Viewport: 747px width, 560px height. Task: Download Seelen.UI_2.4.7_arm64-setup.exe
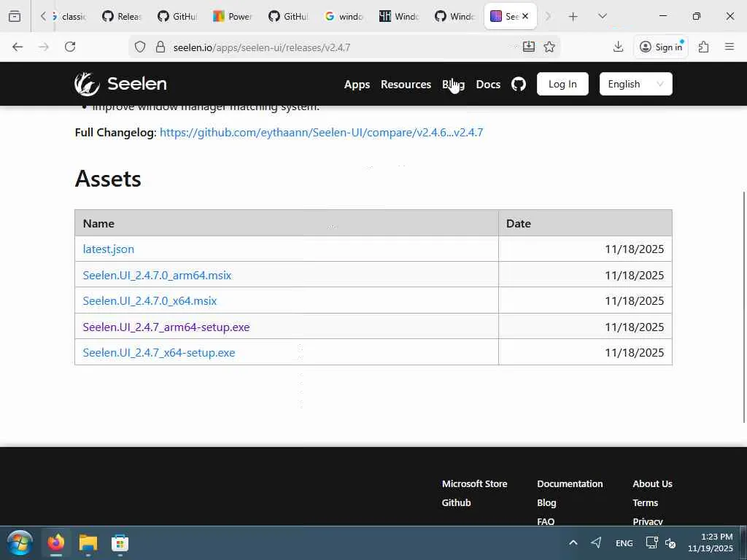(166, 327)
